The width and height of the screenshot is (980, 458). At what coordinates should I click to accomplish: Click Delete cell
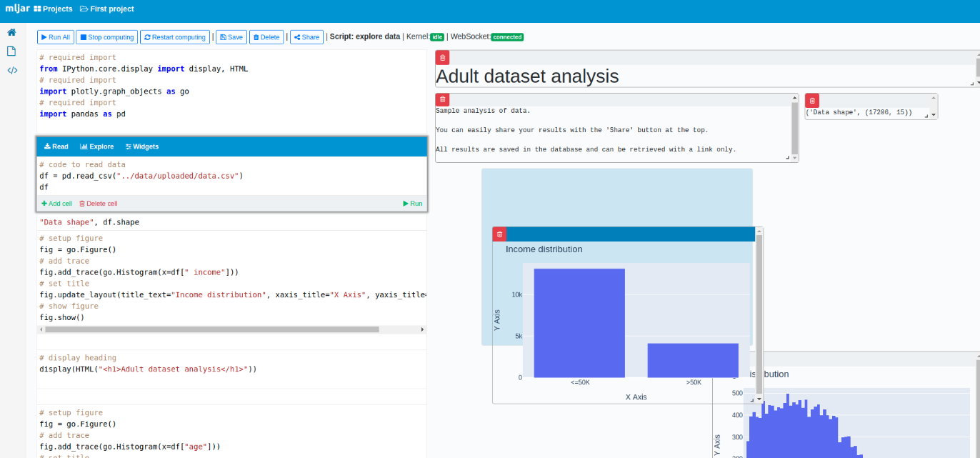tap(98, 204)
